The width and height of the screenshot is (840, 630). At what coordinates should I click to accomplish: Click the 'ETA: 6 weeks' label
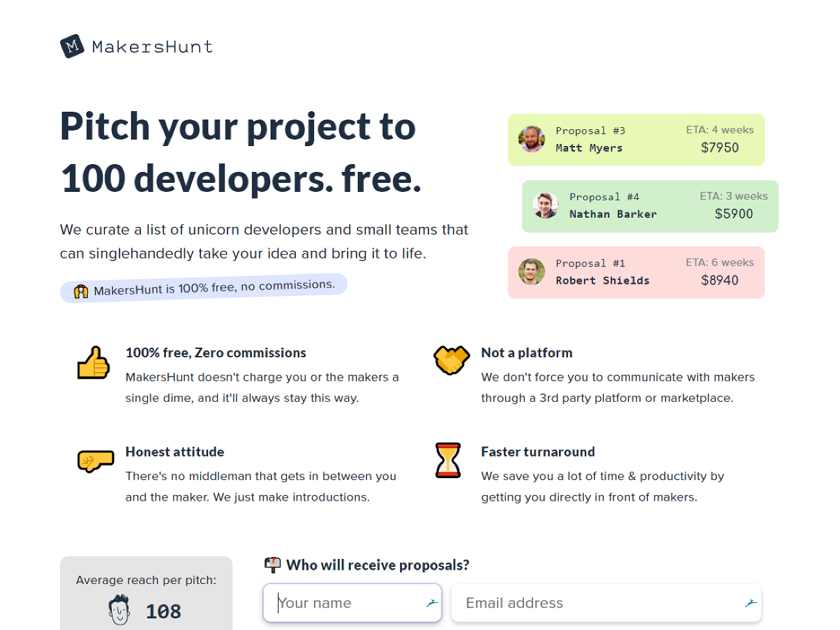point(720,262)
